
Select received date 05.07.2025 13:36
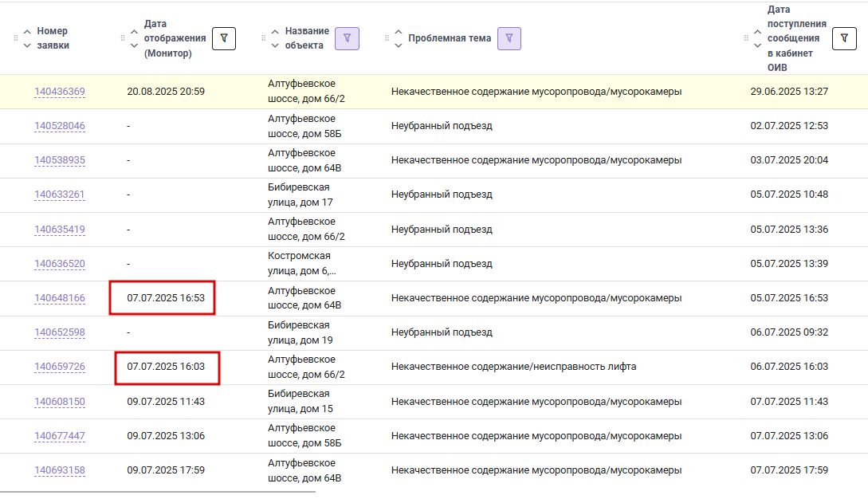pyautogui.click(x=789, y=229)
